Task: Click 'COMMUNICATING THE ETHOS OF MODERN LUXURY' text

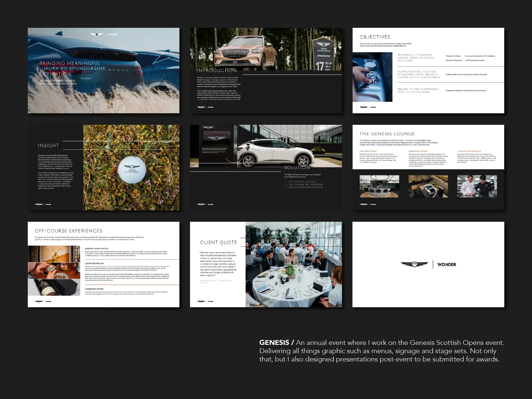Action: click(x=419, y=75)
